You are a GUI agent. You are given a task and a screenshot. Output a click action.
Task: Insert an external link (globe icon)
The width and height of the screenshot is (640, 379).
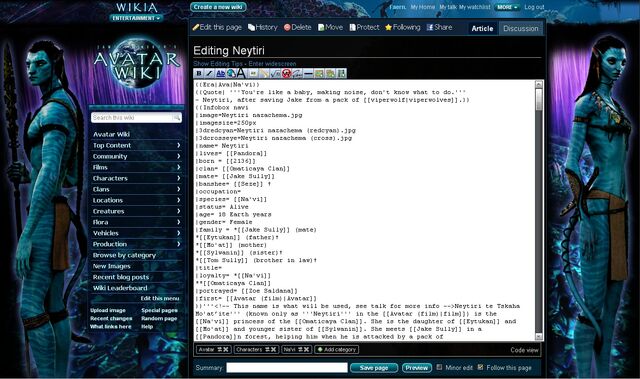[x=231, y=73]
